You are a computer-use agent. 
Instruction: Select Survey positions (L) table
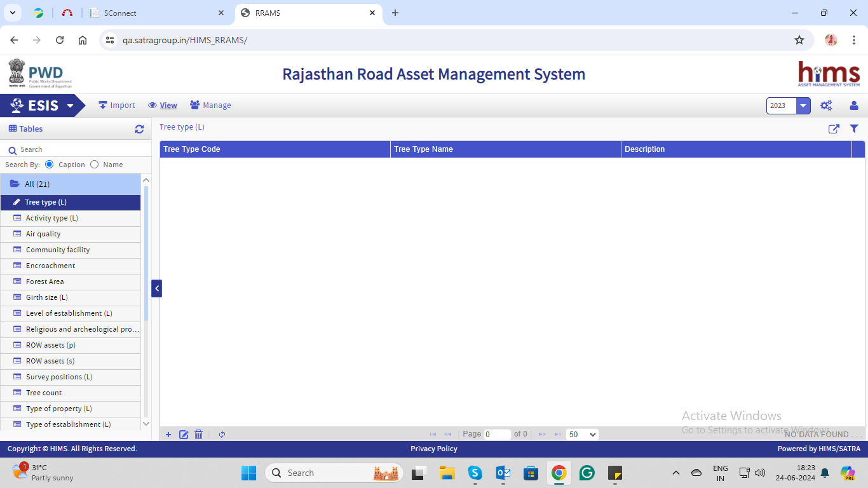pyautogui.click(x=70, y=377)
